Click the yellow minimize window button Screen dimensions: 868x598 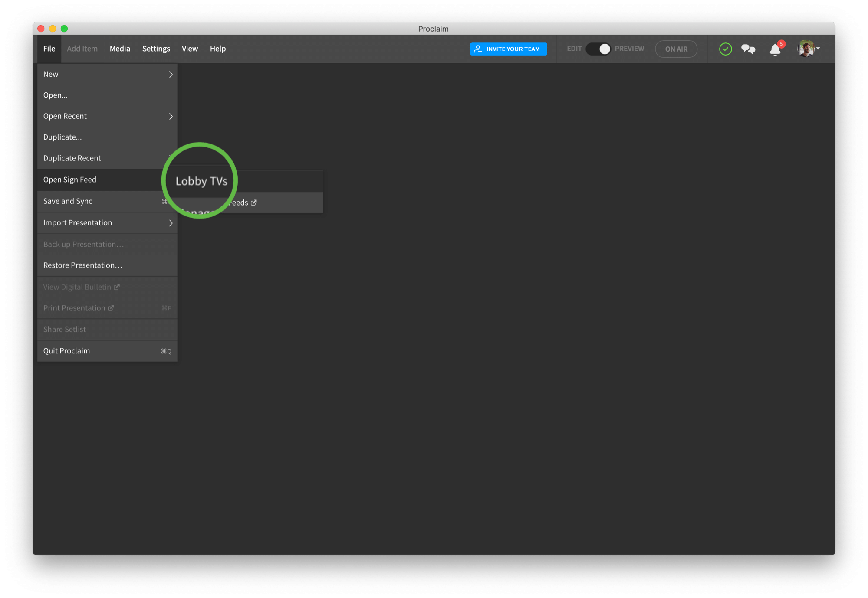[x=53, y=29]
